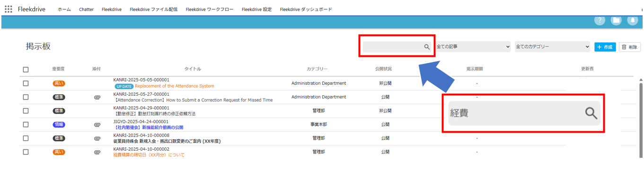Open 勤怠打刻漏れ時の修正依頼方法 article
Screen dimensions: 644x181
(154, 114)
